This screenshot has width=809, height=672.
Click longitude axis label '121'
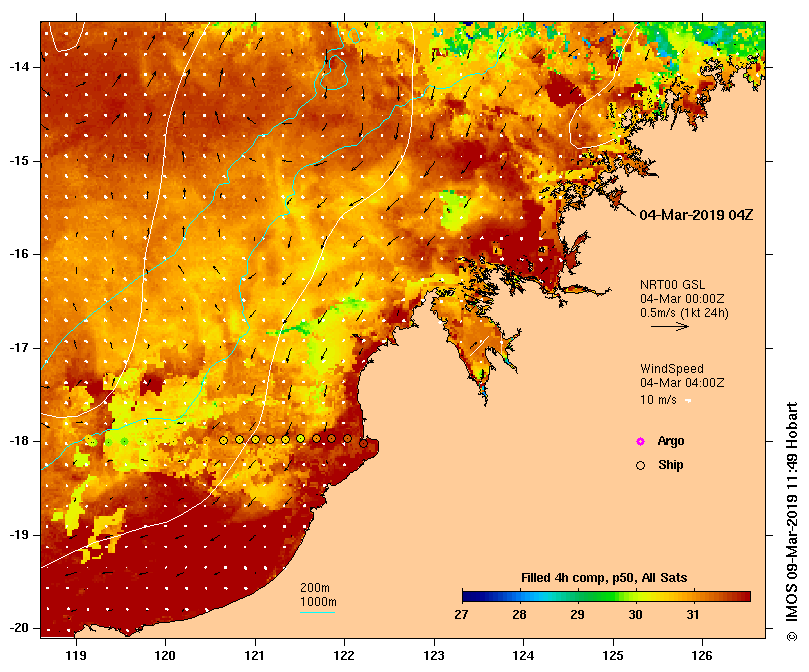tap(254, 656)
